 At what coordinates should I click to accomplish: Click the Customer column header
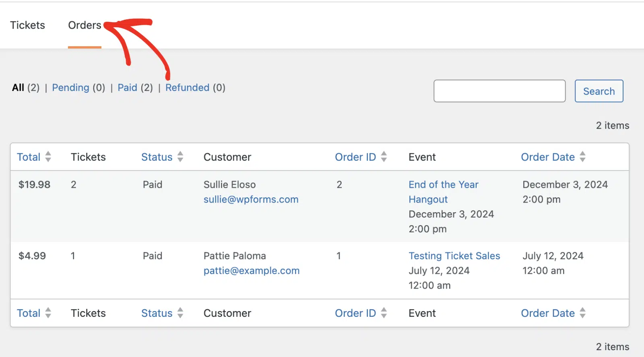(227, 157)
